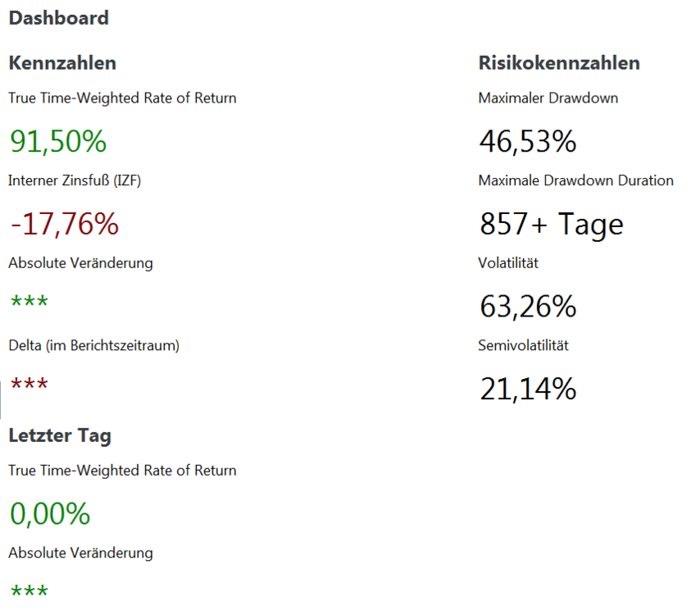Screen dimensions: 700x615
Task: Select the Delta (im Berichtszeitraum) label
Action: [x=93, y=345]
